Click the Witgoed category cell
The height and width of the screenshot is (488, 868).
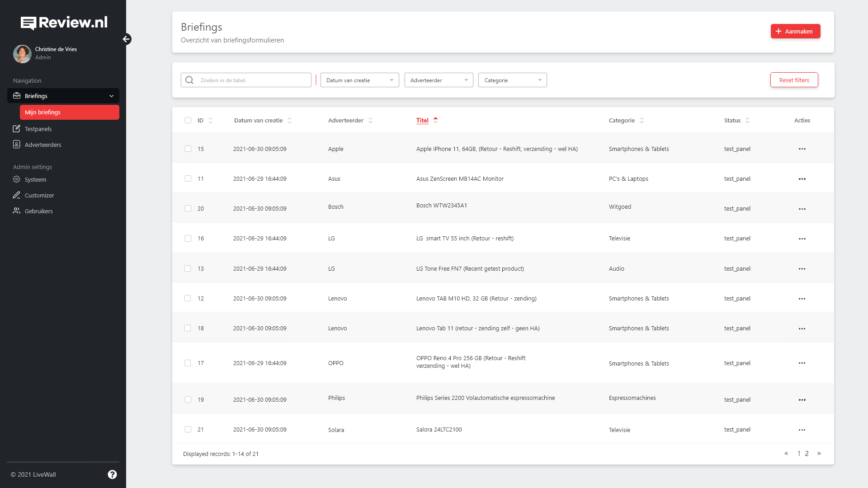pos(620,206)
